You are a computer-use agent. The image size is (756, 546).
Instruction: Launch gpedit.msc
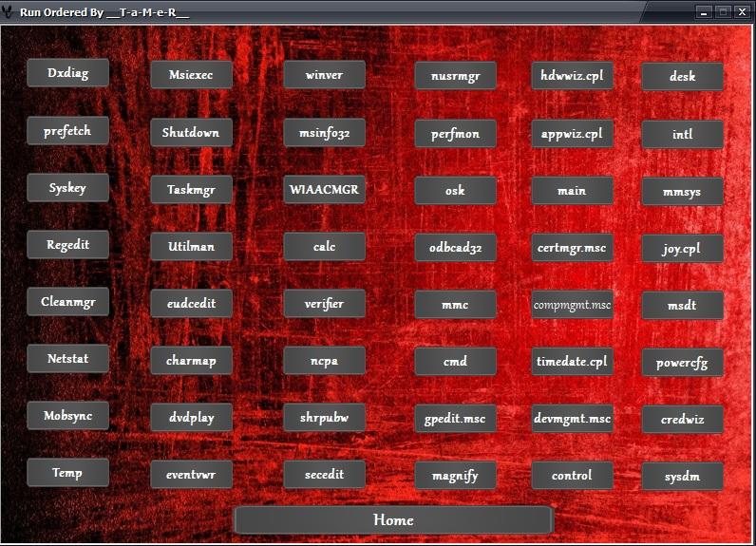456,419
